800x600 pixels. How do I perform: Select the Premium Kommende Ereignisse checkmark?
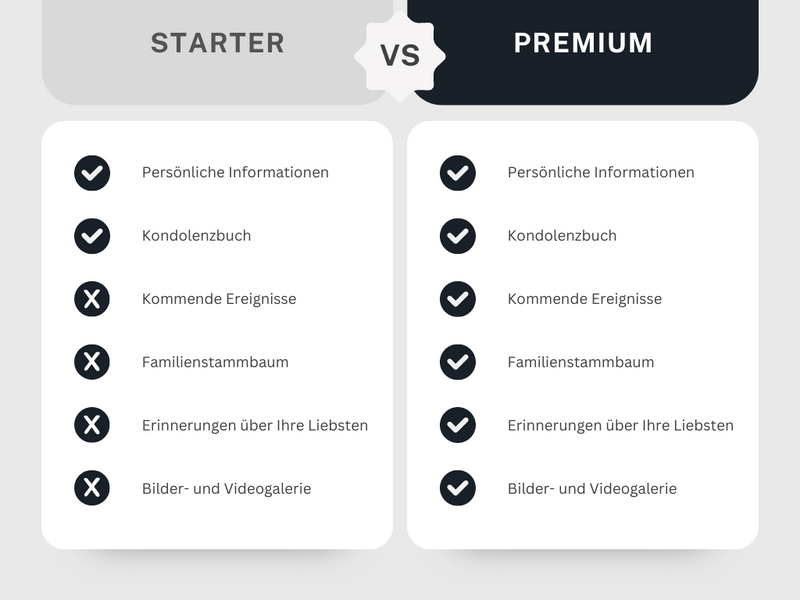[458, 299]
